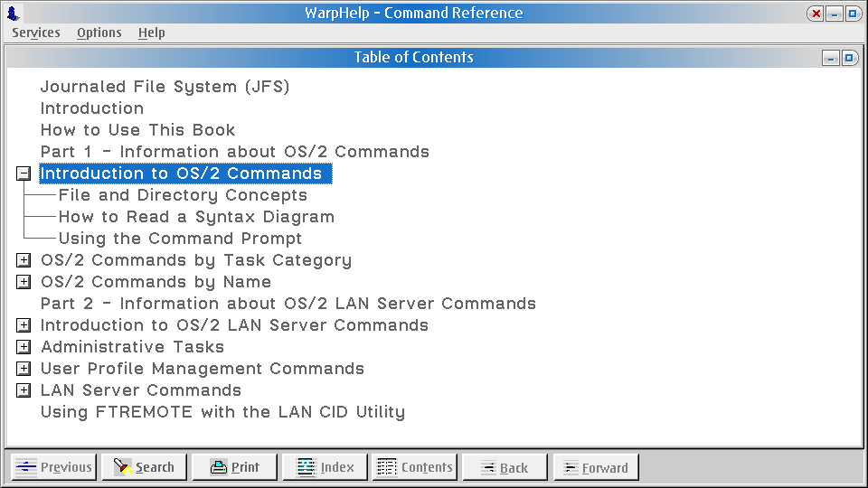Select Introduction to OS/2 Commands entry

[x=185, y=174]
